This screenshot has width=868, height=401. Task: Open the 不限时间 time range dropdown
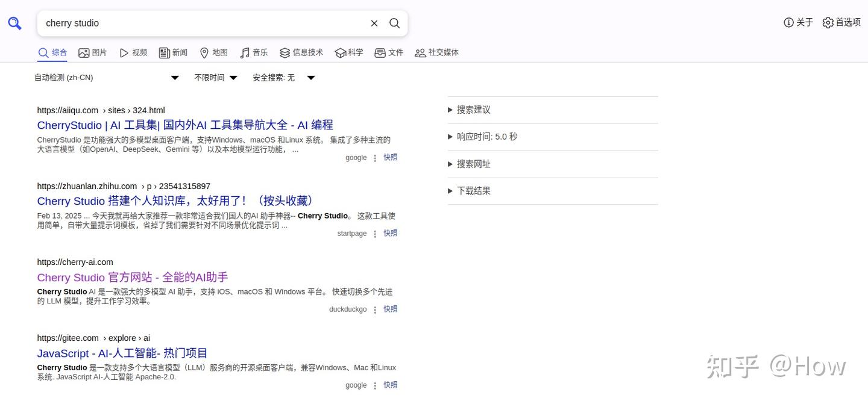coord(216,77)
